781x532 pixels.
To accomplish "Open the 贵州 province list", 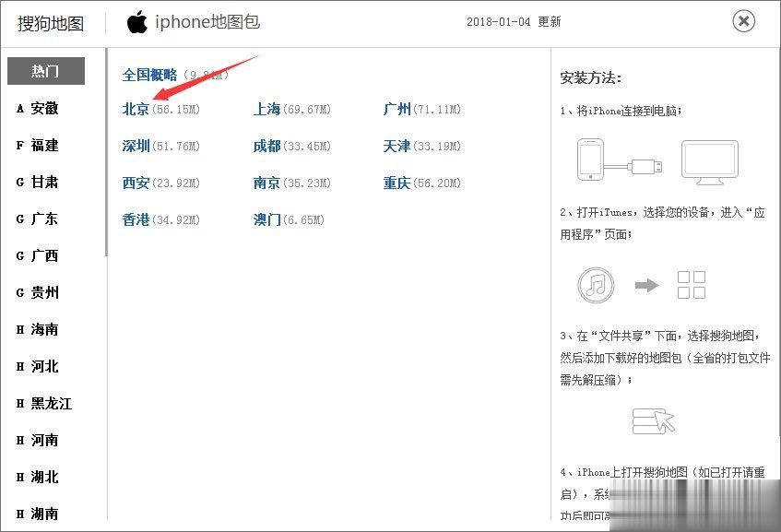I will [x=38, y=292].
